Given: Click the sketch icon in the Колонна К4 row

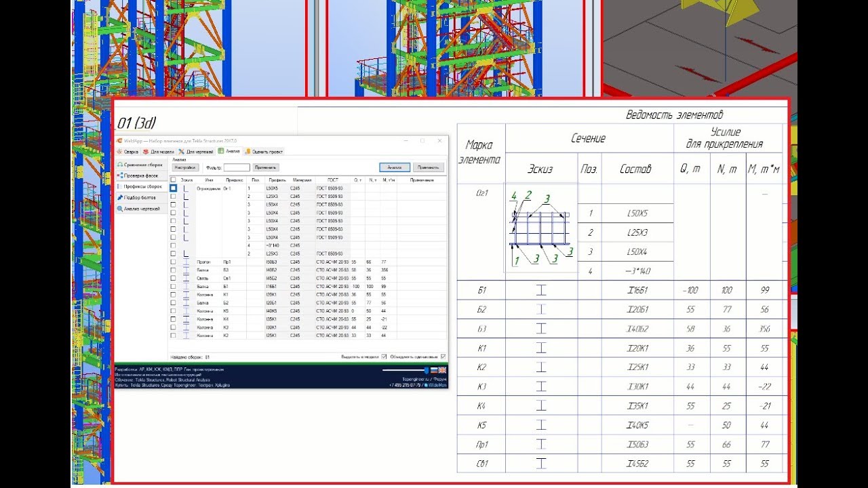Looking at the screenshot, I should click(x=186, y=319).
